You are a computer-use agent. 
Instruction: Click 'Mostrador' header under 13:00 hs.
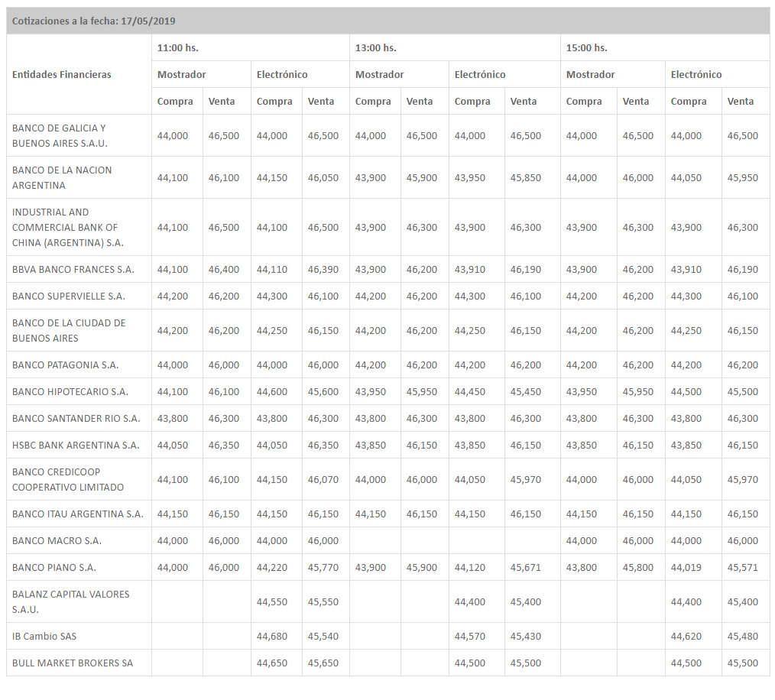380,75
